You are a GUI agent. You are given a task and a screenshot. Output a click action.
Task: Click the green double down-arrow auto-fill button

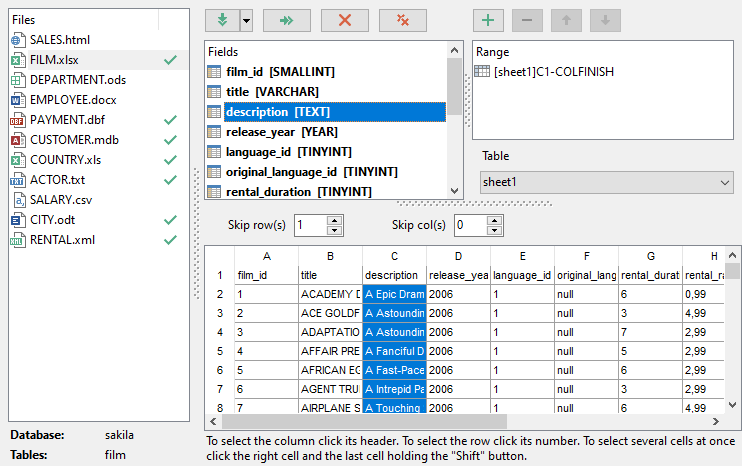click(x=221, y=20)
